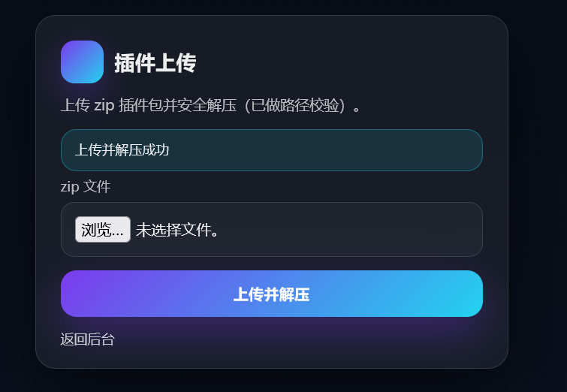567x392 pixels.
Task: Focus the file chooser field under zip 文件
Action: point(272,229)
